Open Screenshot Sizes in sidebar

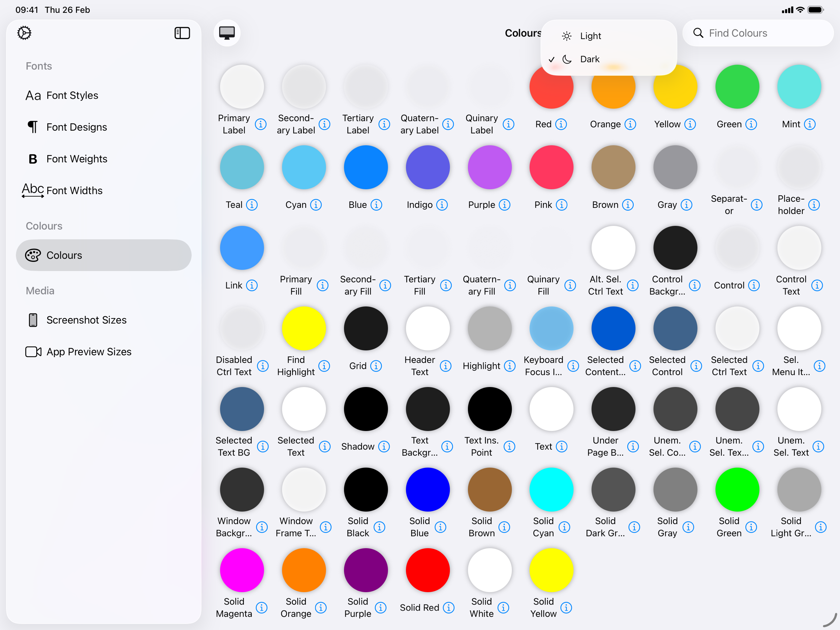[86, 320]
